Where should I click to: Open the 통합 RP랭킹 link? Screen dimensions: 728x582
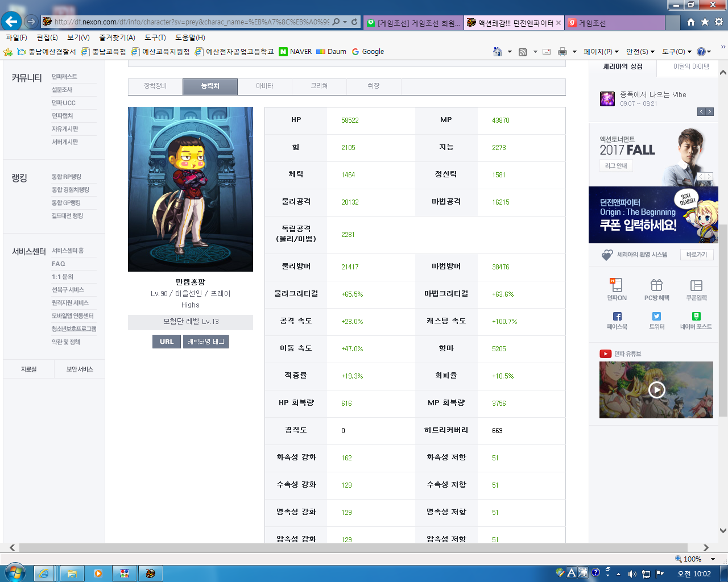point(67,177)
